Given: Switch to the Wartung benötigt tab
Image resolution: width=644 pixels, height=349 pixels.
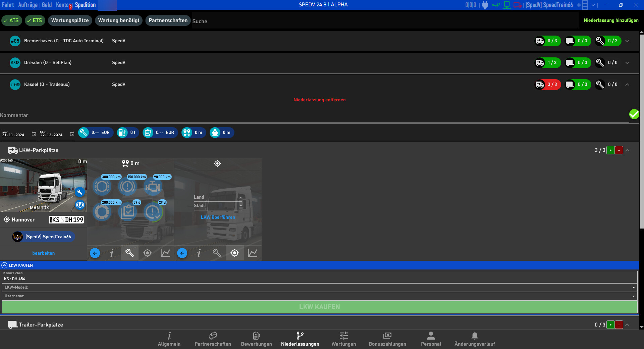Looking at the screenshot, I should tap(118, 20).
